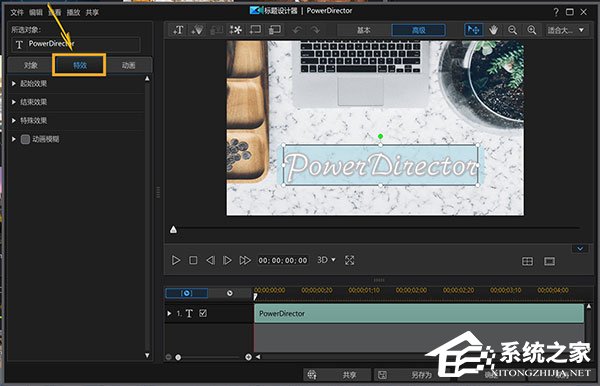600x386 pixels.
Task: Click the insert particle (diamond) tool icon
Action: coord(197,30)
